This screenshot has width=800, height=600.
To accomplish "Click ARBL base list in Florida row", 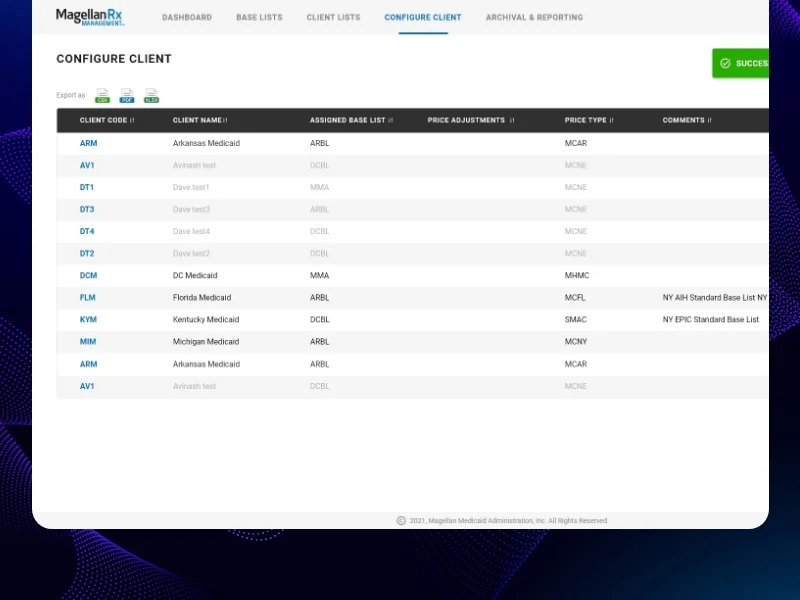I will tap(319, 297).
